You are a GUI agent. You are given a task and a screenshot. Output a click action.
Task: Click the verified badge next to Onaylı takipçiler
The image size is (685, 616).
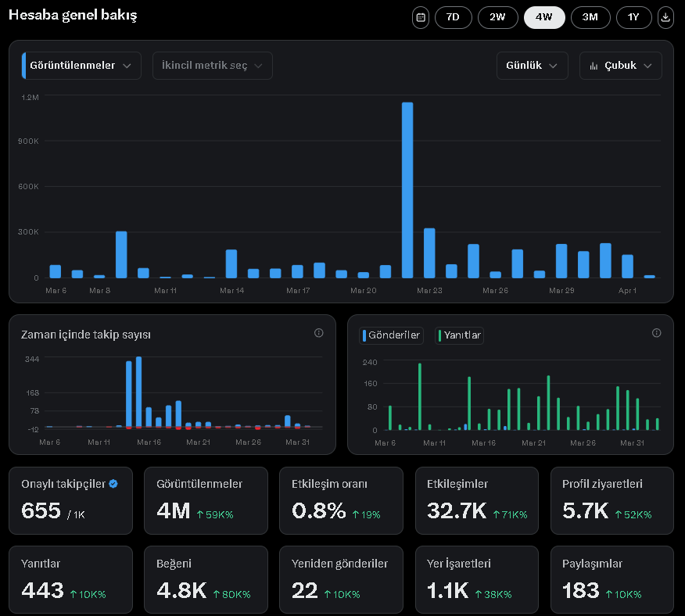(113, 483)
